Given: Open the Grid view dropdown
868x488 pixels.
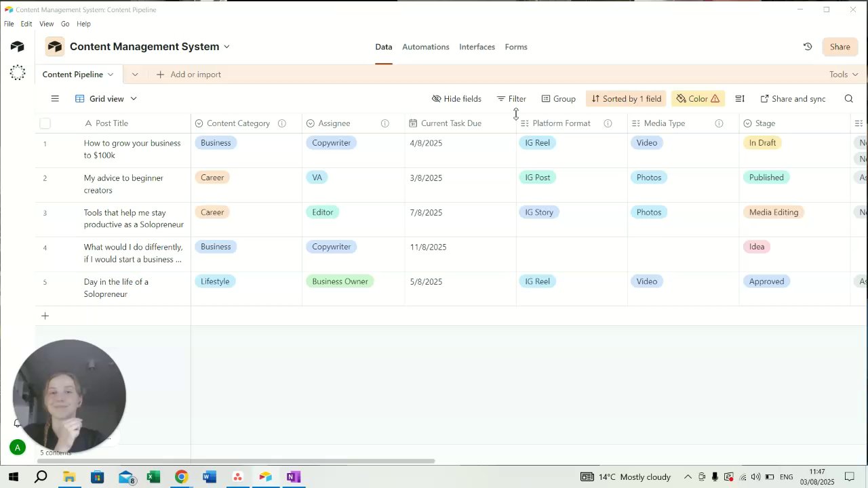Looking at the screenshot, I should click(106, 99).
